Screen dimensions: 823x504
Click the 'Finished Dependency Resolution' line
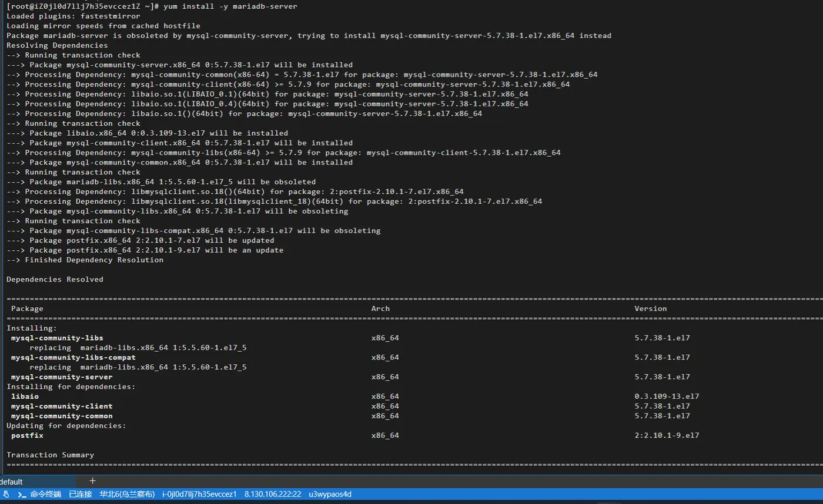point(94,260)
